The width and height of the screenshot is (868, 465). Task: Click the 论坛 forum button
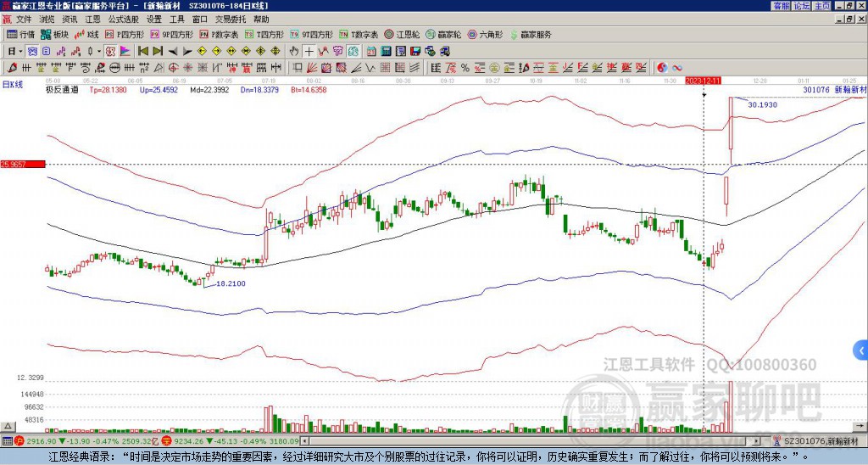(801, 6)
